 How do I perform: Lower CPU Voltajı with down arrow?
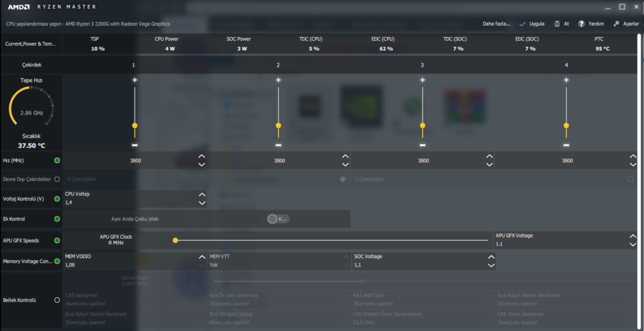coord(202,202)
